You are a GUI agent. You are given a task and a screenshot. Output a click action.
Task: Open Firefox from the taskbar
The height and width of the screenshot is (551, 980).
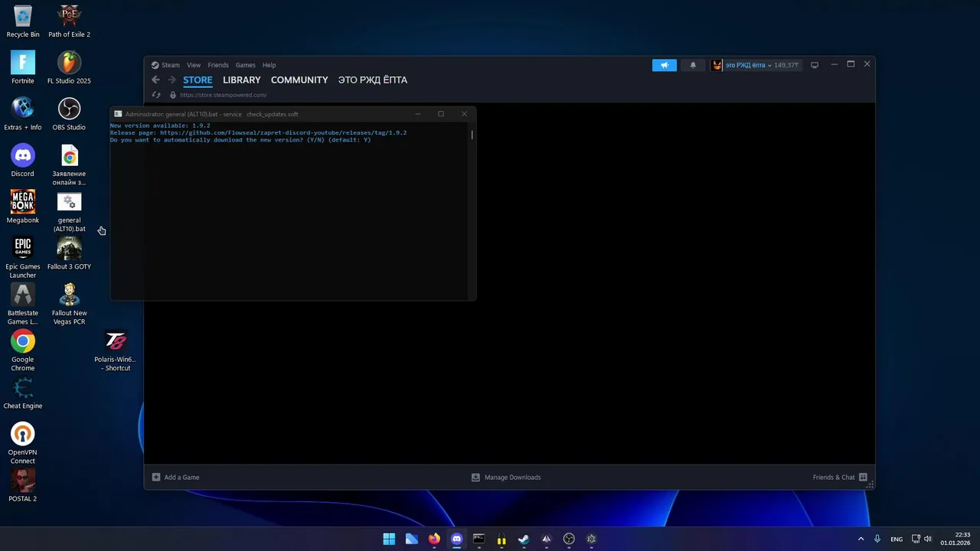434,539
